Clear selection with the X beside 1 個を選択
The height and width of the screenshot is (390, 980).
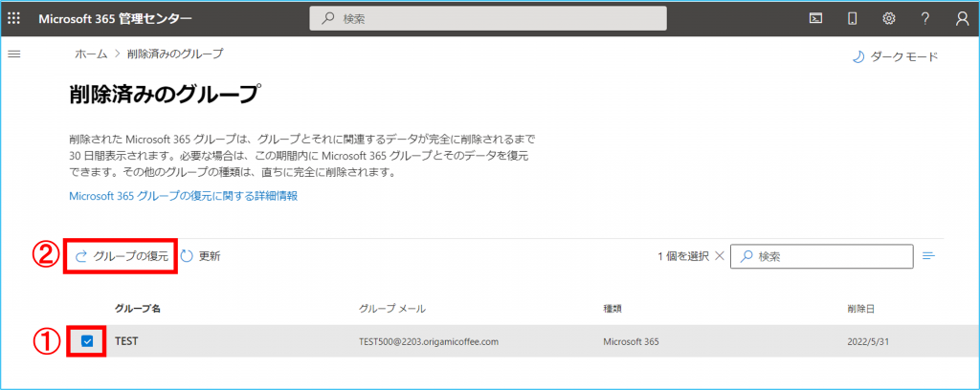click(720, 256)
